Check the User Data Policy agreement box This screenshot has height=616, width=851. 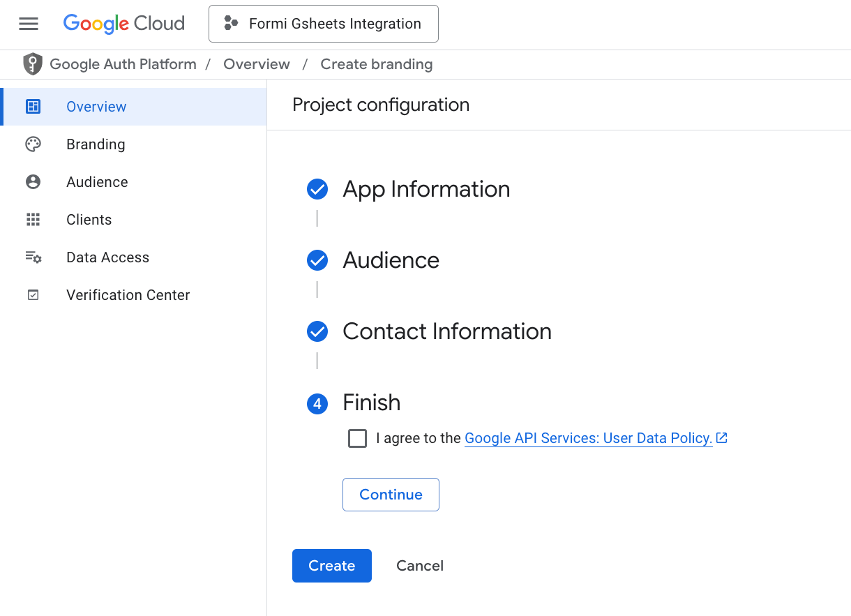357,438
